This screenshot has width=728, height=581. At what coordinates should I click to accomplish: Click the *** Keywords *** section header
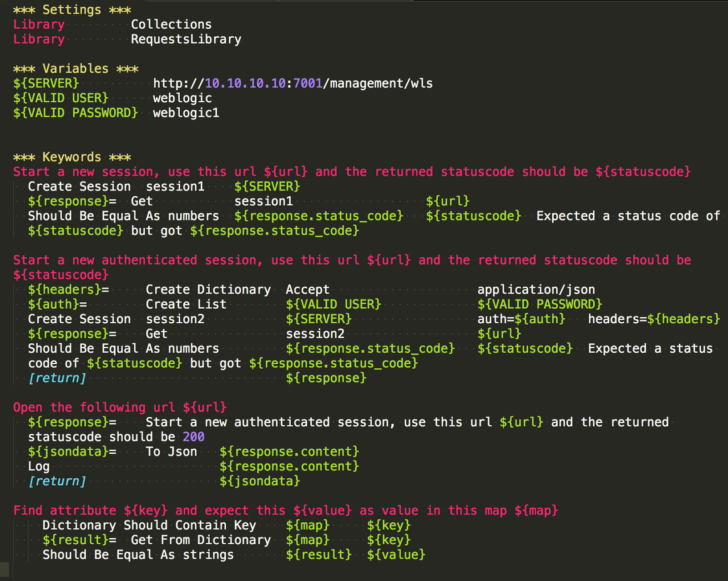72,157
